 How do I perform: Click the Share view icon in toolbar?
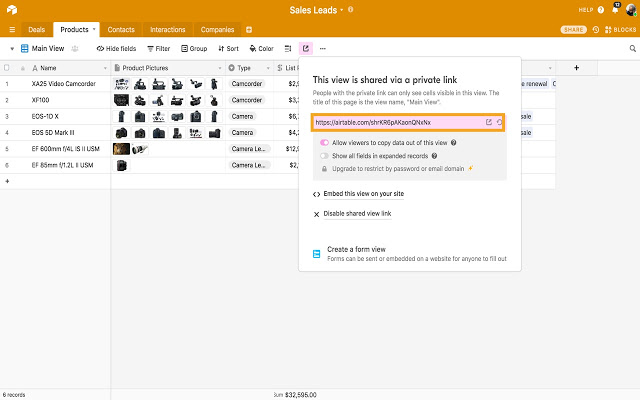click(306, 48)
